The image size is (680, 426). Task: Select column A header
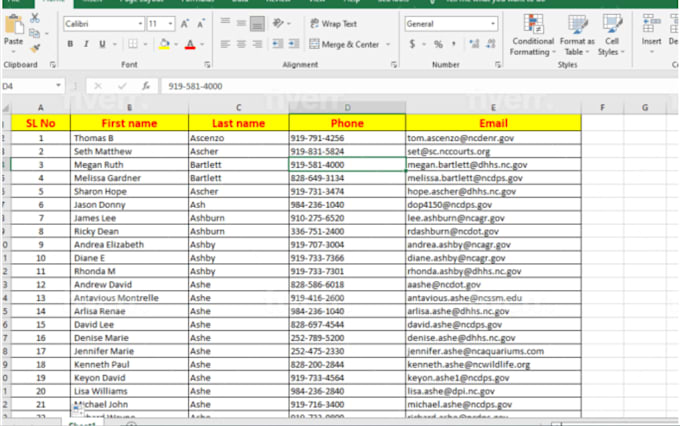point(40,108)
